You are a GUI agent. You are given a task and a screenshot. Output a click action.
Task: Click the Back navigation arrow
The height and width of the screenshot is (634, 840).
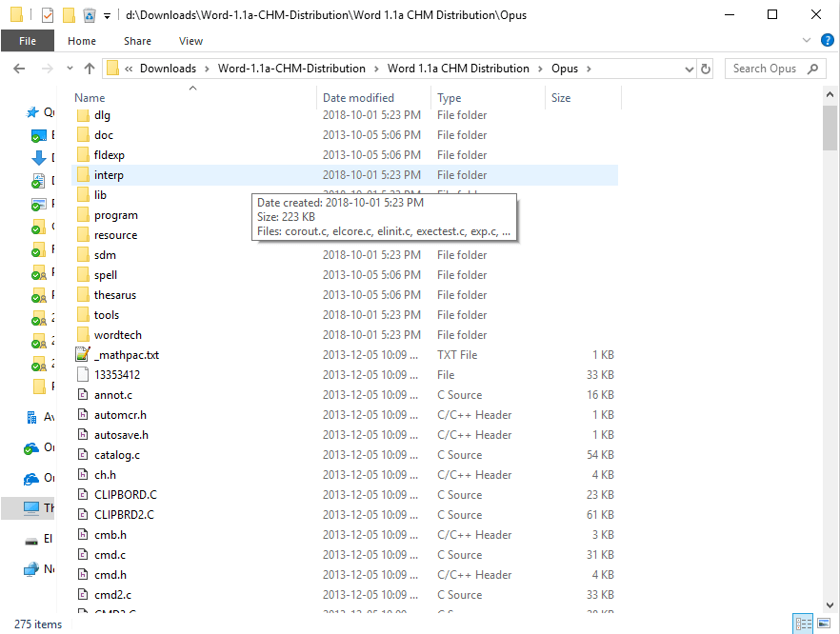pos(19,68)
